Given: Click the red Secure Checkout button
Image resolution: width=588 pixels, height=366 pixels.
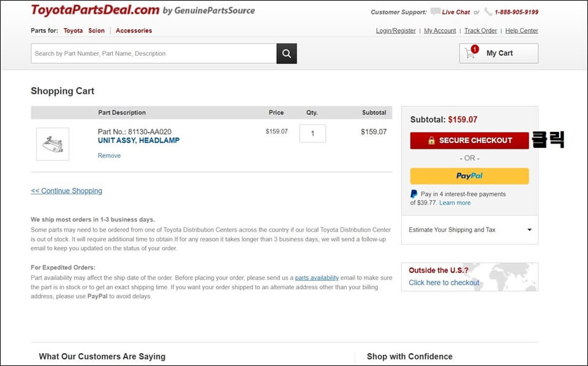Looking at the screenshot, I should pos(470,140).
